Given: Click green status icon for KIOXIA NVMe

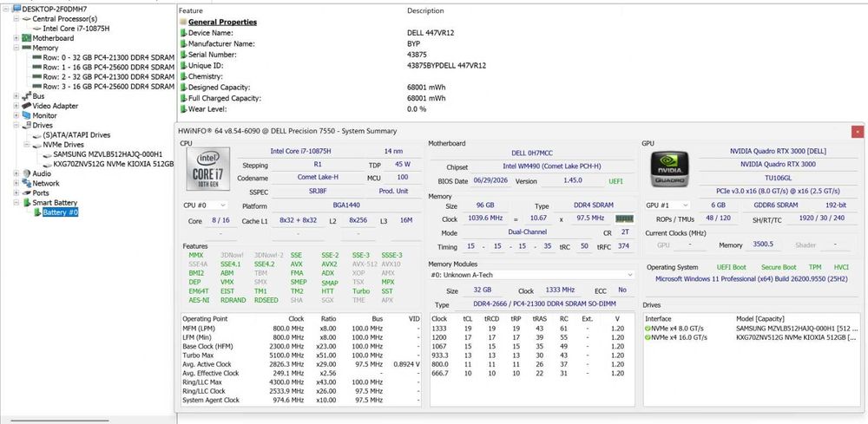Looking at the screenshot, I should pyautogui.click(x=648, y=337).
